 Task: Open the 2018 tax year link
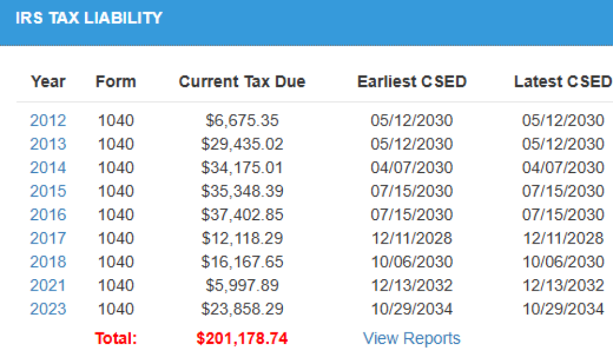coord(48,262)
